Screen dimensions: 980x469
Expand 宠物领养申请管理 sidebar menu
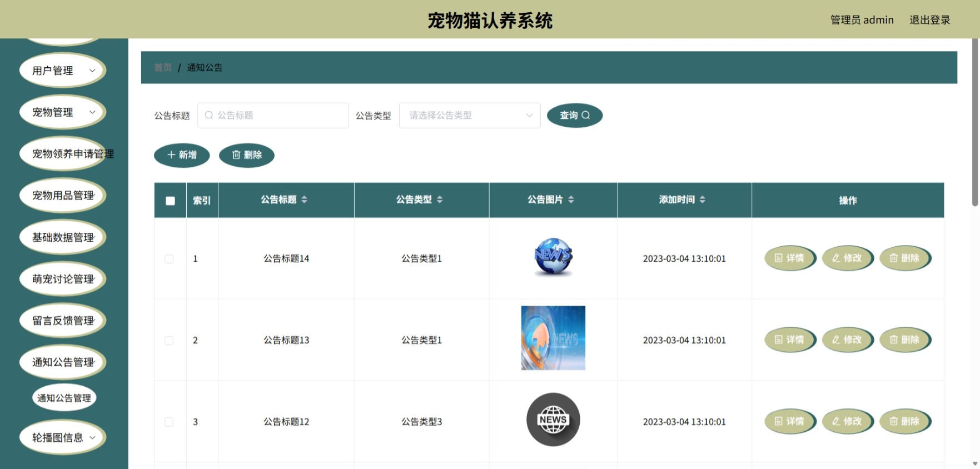(x=63, y=154)
